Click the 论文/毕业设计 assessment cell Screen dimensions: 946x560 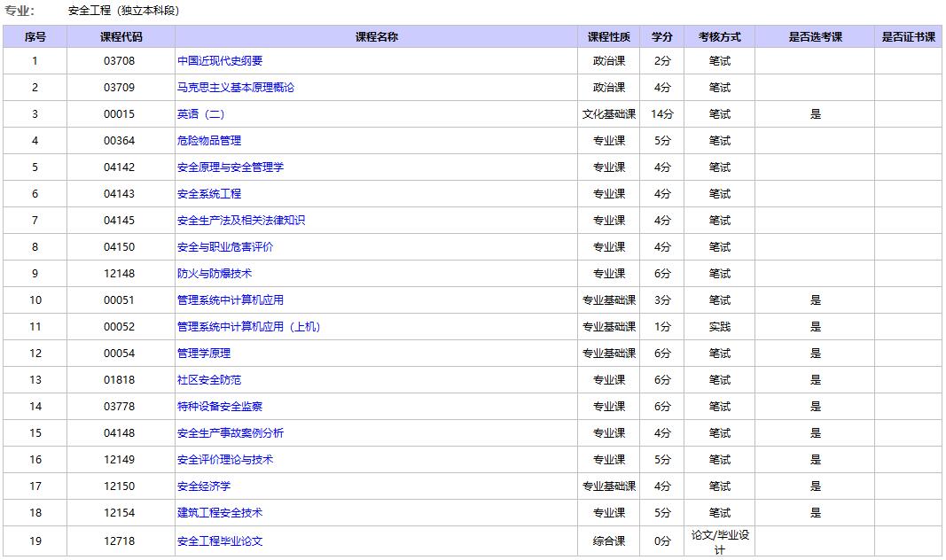click(719, 541)
